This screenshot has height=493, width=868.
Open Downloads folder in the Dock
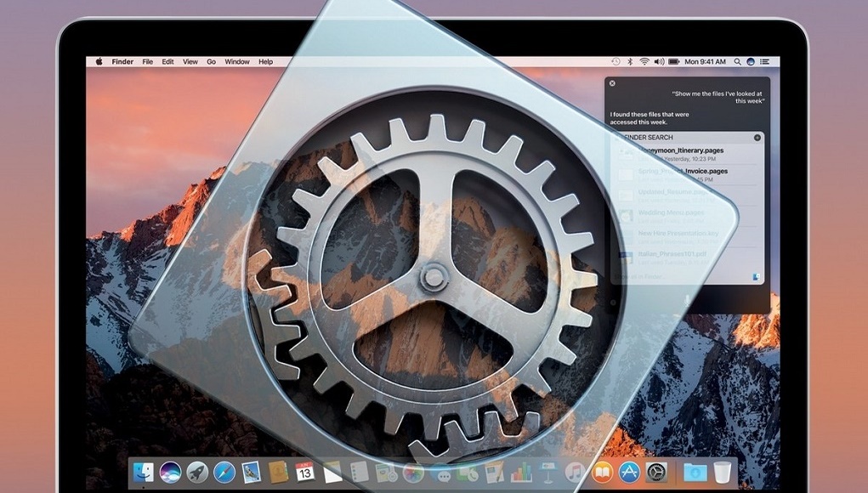[x=695, y=473]
